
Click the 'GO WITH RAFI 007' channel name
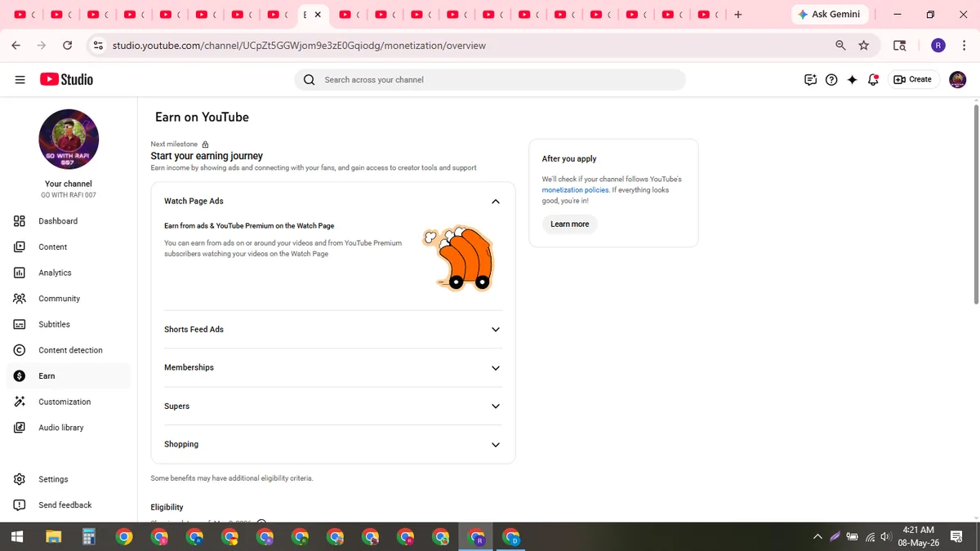click(69, 196)
